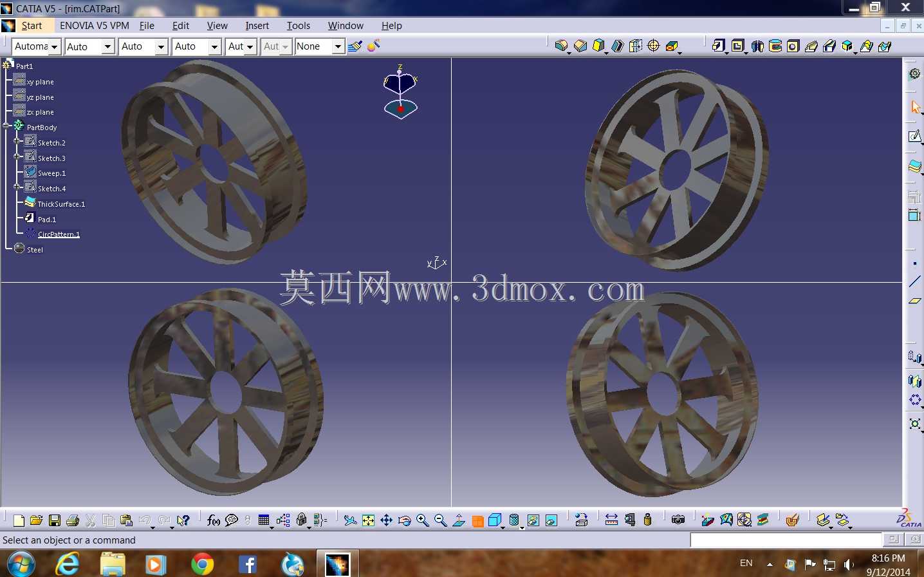Click the Measure Inertia weight icon
The image size is (924, 577).
point(647,520)
